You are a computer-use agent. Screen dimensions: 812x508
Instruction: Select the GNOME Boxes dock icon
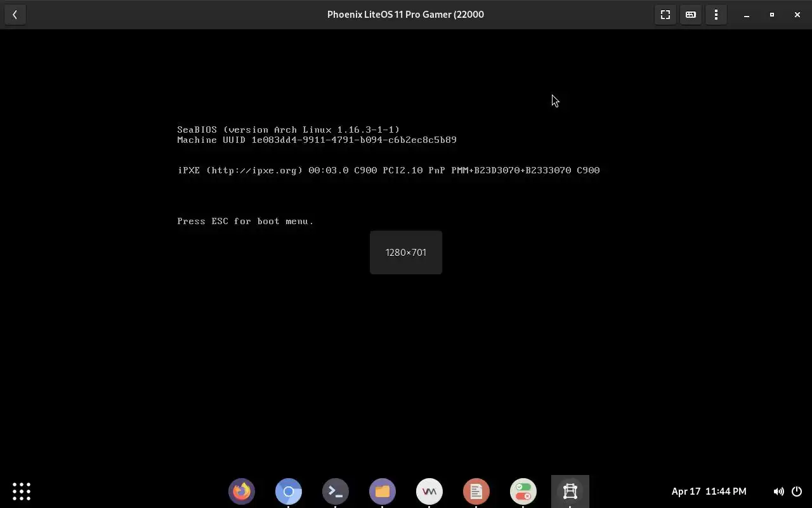point(570,491)
